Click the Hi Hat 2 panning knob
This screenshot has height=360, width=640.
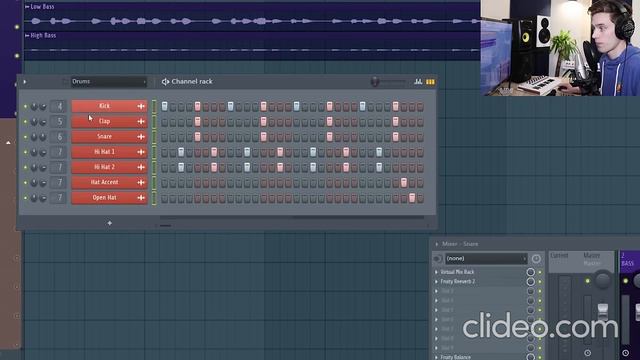click(34, 167)
